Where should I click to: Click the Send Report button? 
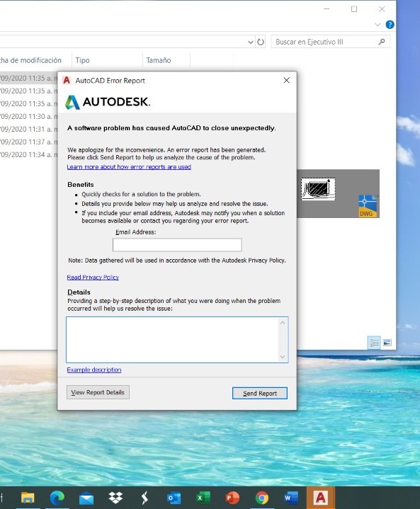click(260, 394)
